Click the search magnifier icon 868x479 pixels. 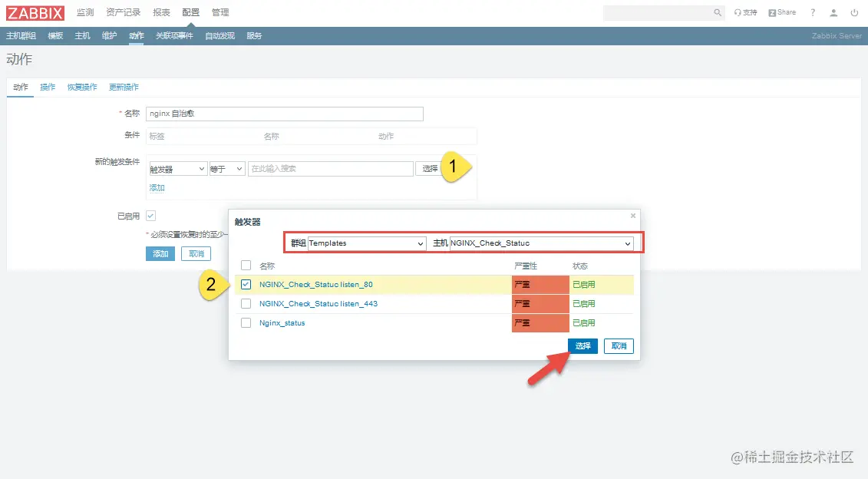tap(718, 12)
